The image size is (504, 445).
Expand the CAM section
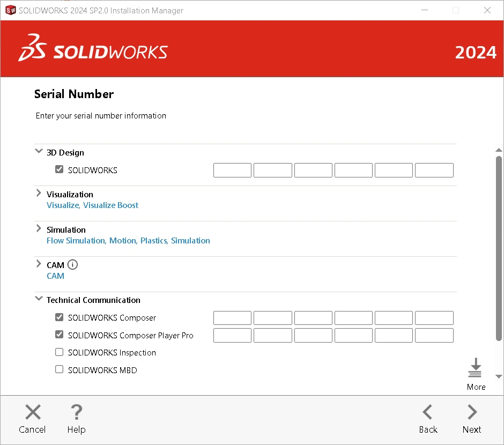click(x=39, y=264)
